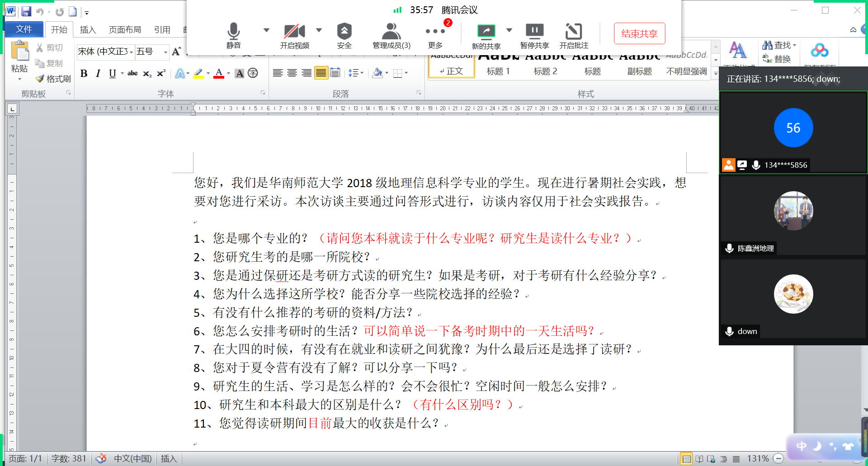This screenshot has height=466, width=868.
Task: Mute the microphone in Tencent Meeting
Action: click(233, 35)
